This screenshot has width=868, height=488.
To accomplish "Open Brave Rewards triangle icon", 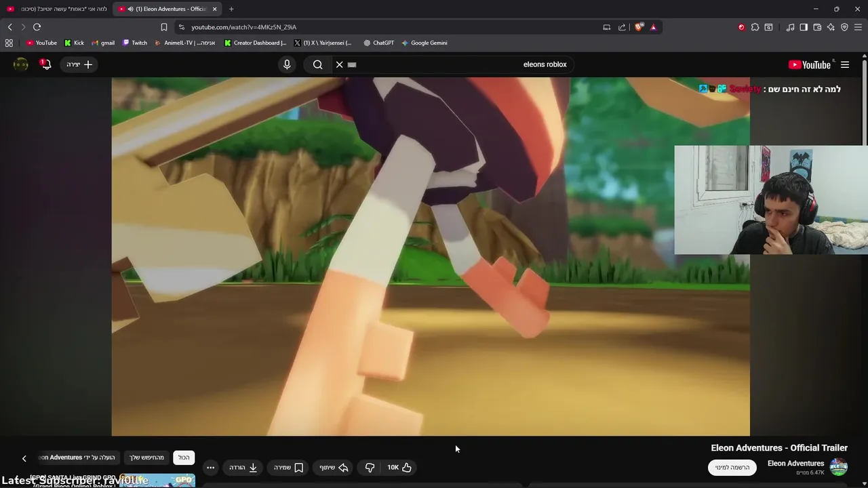I will 653,27.
